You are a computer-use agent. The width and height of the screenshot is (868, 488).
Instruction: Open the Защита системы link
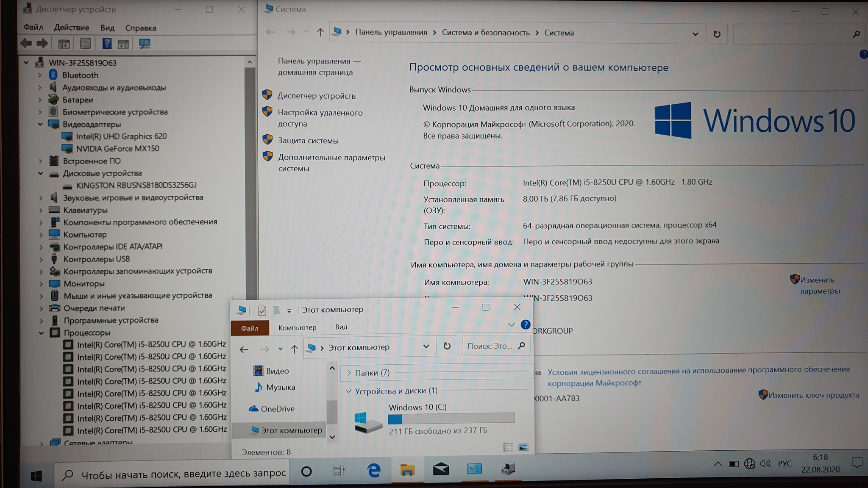(308, 141)
